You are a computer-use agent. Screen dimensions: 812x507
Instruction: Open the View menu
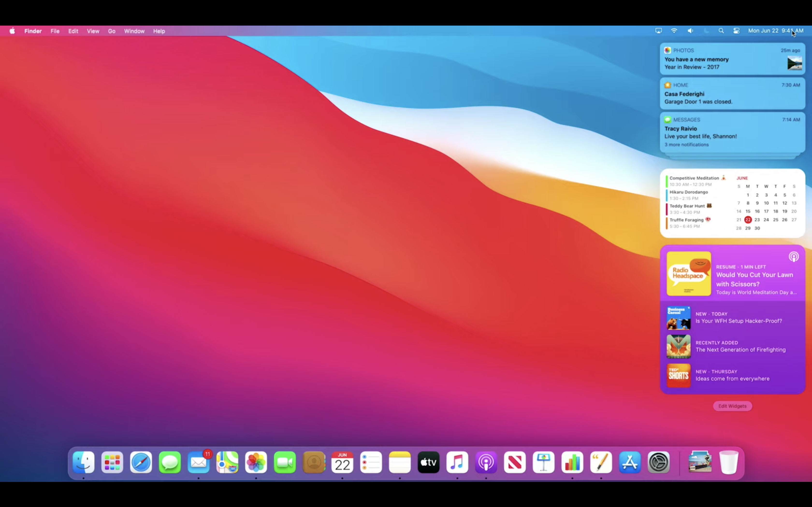point(93,31)
